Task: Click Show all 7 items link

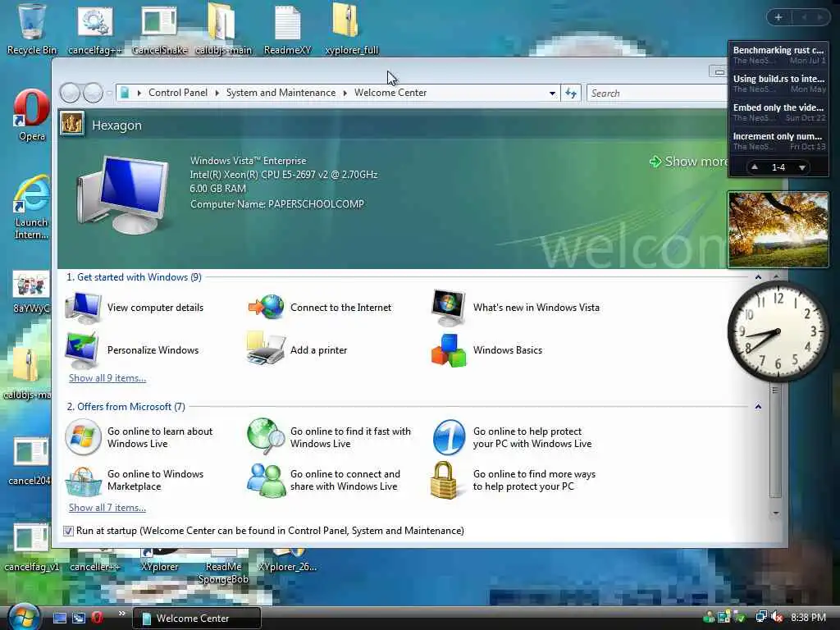Action: pyautogui.click(x=107, y=508)
